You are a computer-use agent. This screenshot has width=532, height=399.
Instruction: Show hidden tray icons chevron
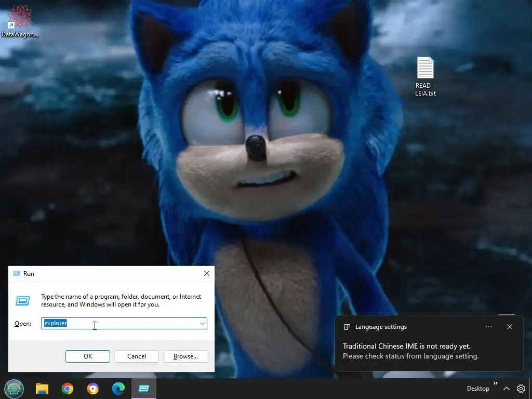pyautogui.click(x=507, y=389)
